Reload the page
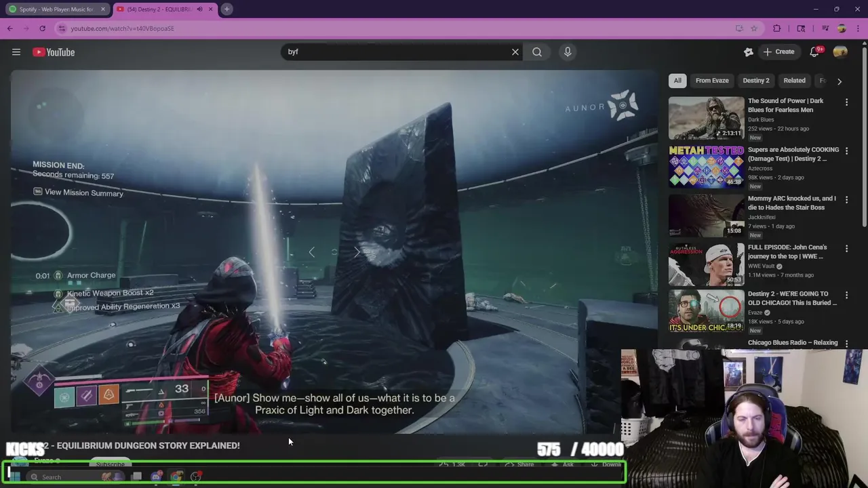868x488 pixels. pyautogui.click(x=43, y=28)
